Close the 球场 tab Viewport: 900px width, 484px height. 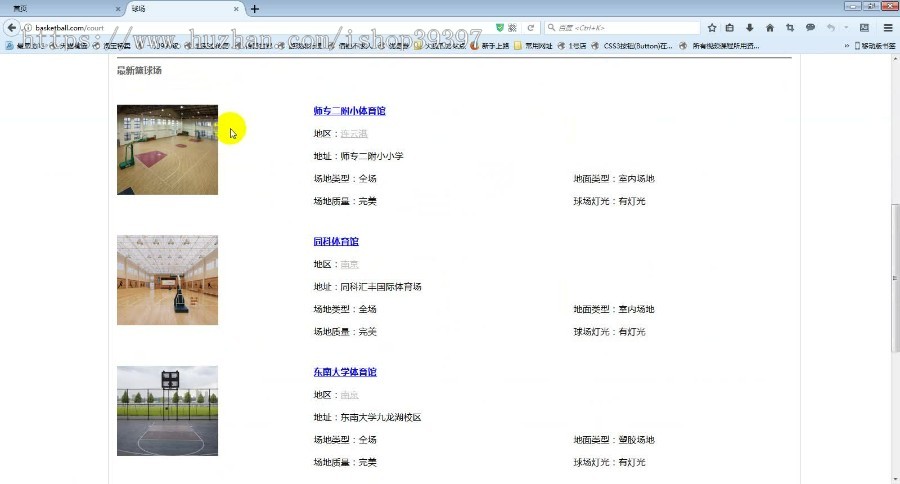pyautogui.click(x=236, y=9)
